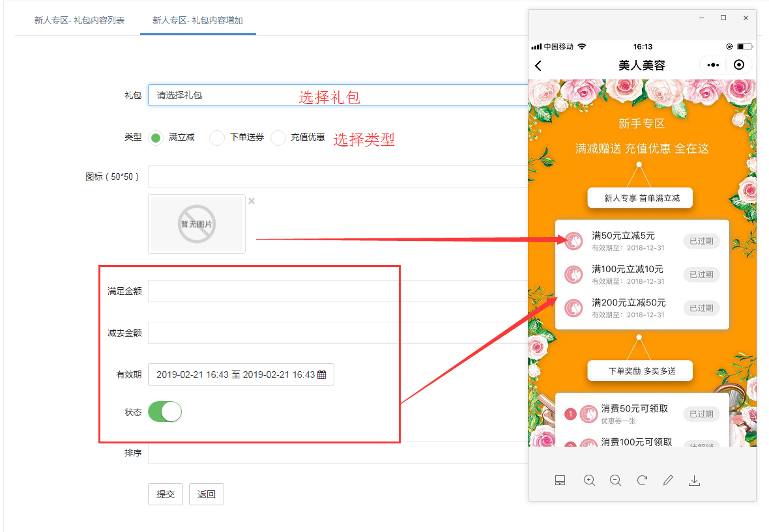Screen dimensions: 769x532
Task: Click the 新人专享 首单满立减 banner
Action: point(640,198)
